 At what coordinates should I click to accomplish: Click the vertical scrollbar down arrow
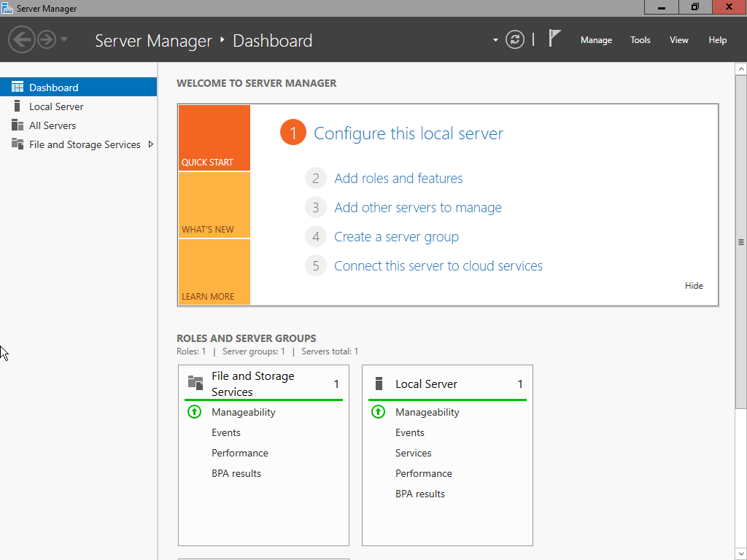pyautogui.click(x=740, y=553)
